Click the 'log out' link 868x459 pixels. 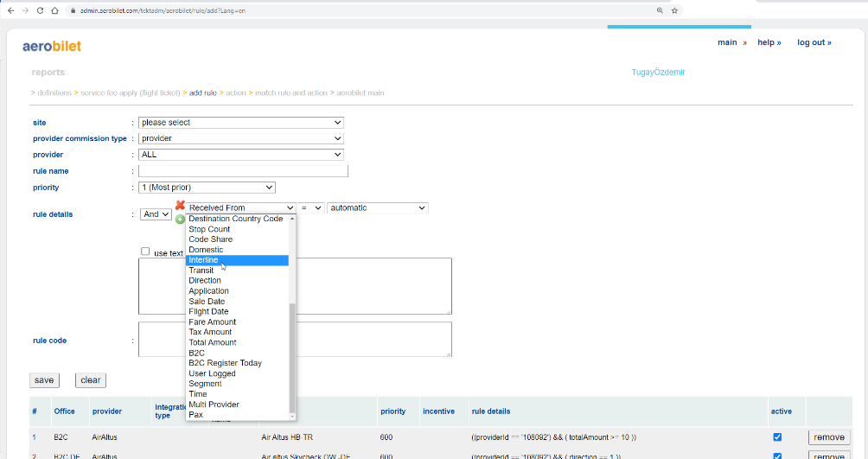pos(814,42)
